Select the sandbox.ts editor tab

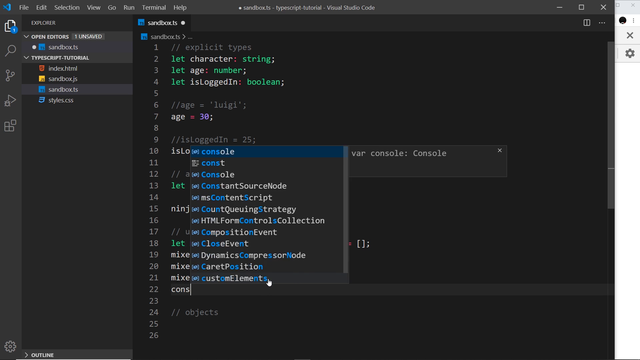(162, 23)
